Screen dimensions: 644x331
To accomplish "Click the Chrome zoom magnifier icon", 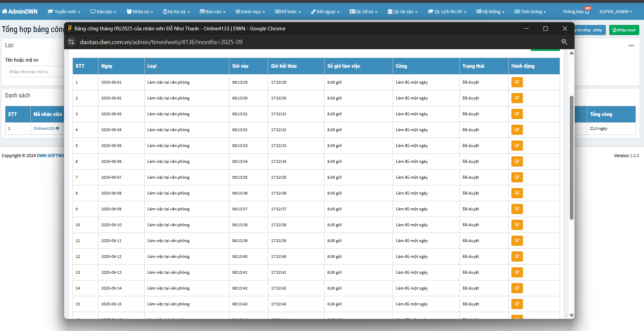I will (564, 42).
